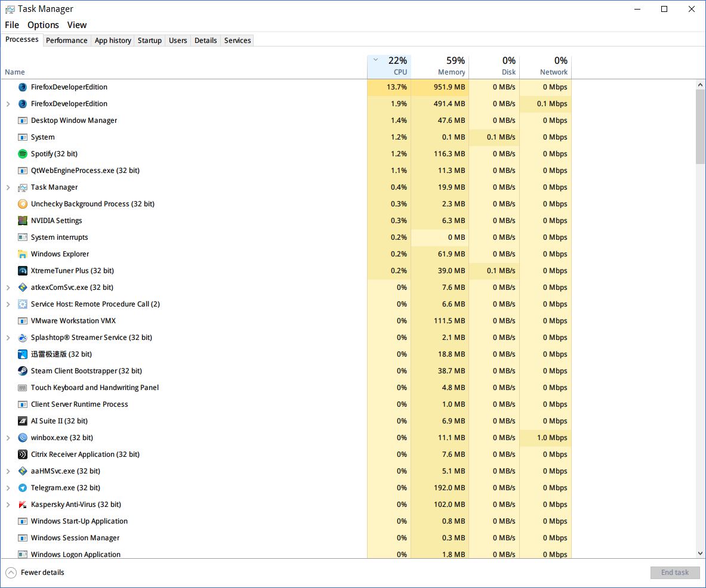The height and width of the screenshot is (588, 706).
Task: Click the XtremeTuner Plus icon
Action: pos(23,271)
